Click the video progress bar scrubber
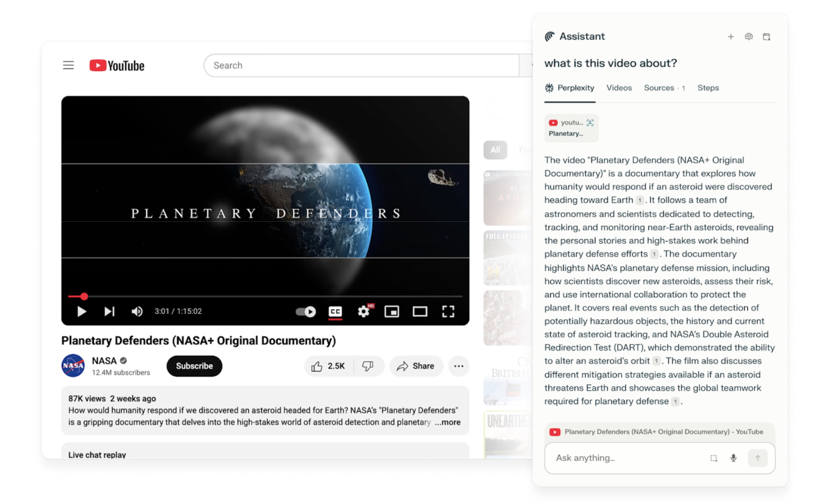The width and height of the screenshot is (813, 504). [x=84, y=296]
